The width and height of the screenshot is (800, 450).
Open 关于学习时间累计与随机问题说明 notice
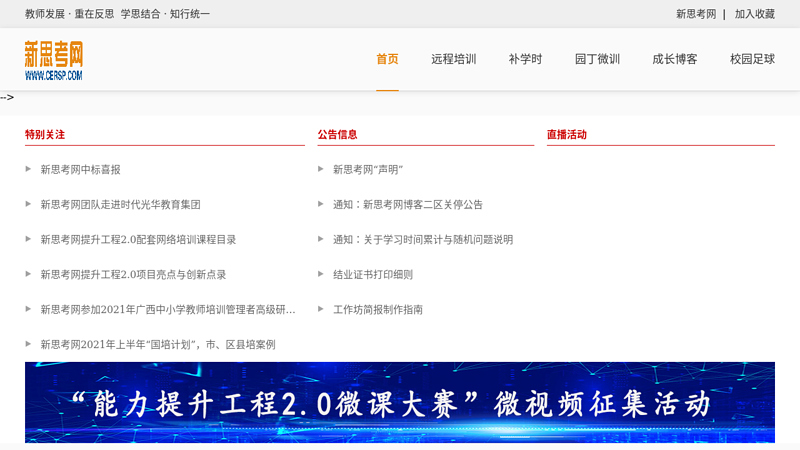click(x=423, y=239)
